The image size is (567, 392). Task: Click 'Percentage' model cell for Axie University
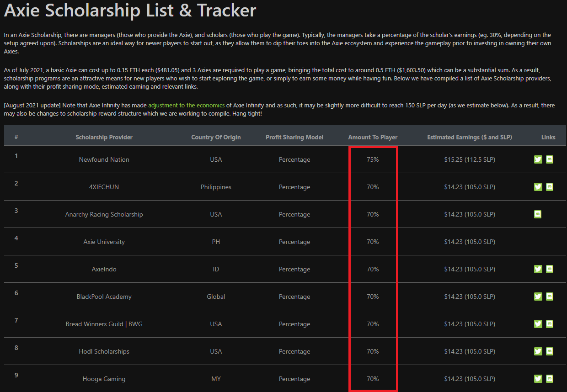[294, 242]
